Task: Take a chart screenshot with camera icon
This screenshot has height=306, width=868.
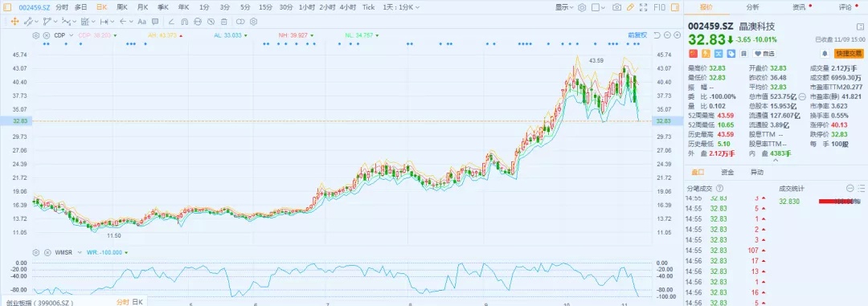Action: tap(616, 7)
